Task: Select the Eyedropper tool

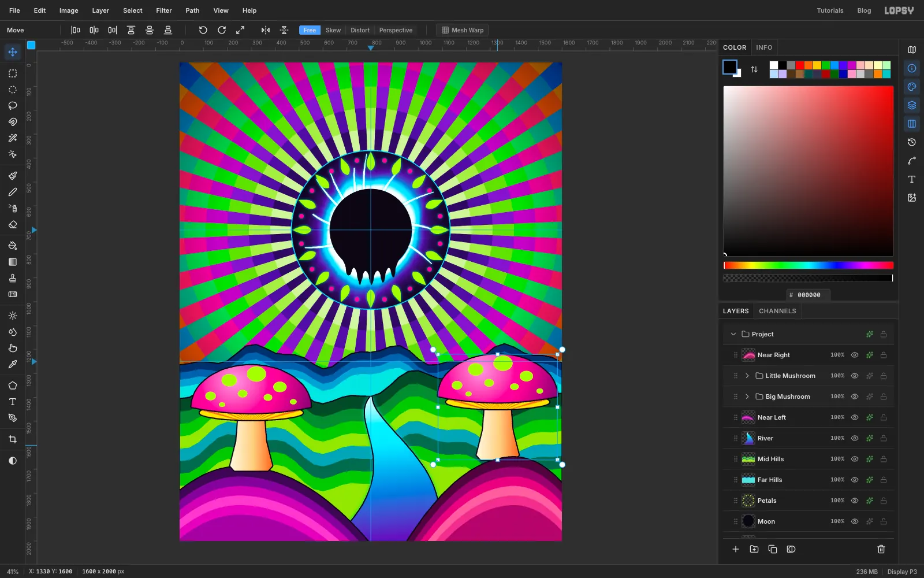Action: 13,364
